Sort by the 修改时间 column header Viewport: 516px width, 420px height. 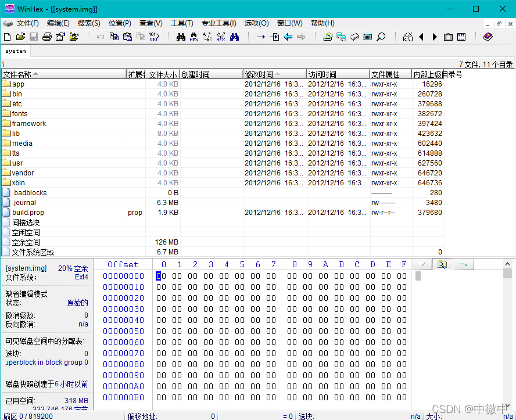click(275, 74)
